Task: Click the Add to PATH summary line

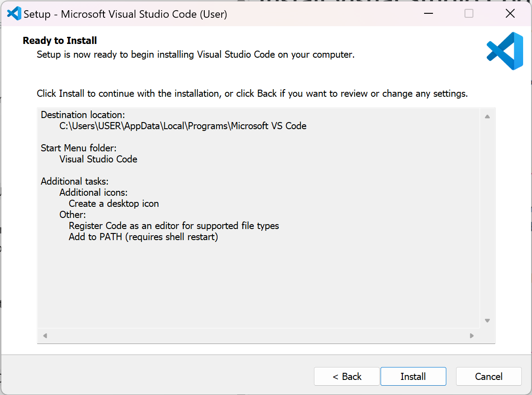Action: [143, 237]
